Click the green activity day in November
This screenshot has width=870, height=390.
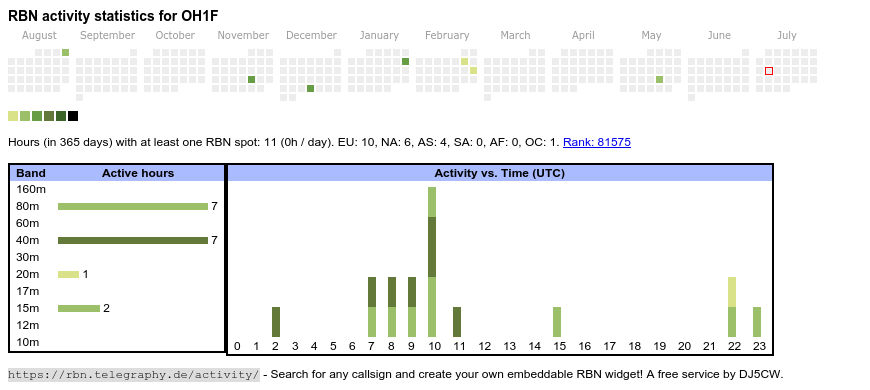[251, 79]
